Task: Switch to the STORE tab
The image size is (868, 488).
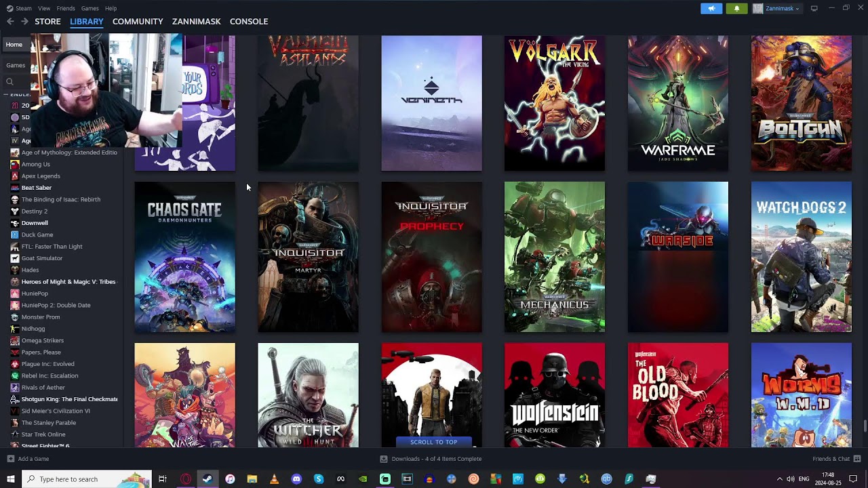Action: [x=47, y=22]
